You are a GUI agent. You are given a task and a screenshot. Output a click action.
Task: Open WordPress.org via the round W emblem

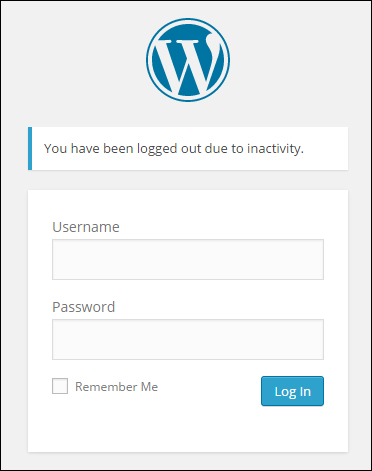(x=188, y=60)
